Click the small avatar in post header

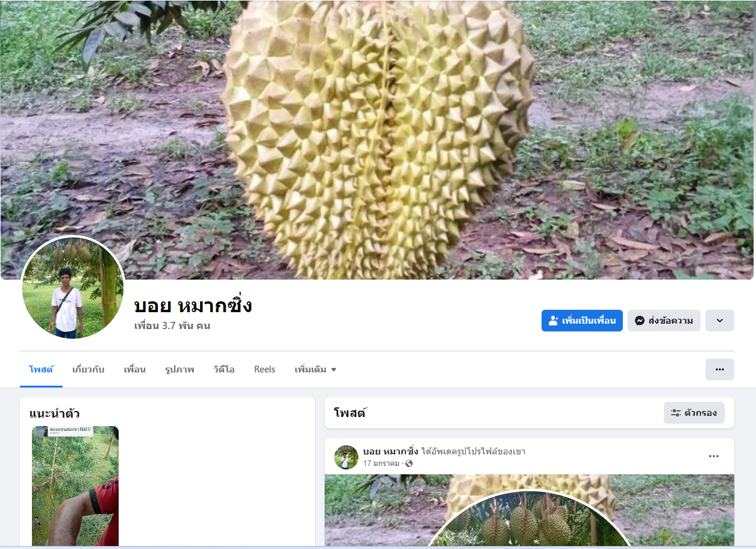[x=346, y=457]
